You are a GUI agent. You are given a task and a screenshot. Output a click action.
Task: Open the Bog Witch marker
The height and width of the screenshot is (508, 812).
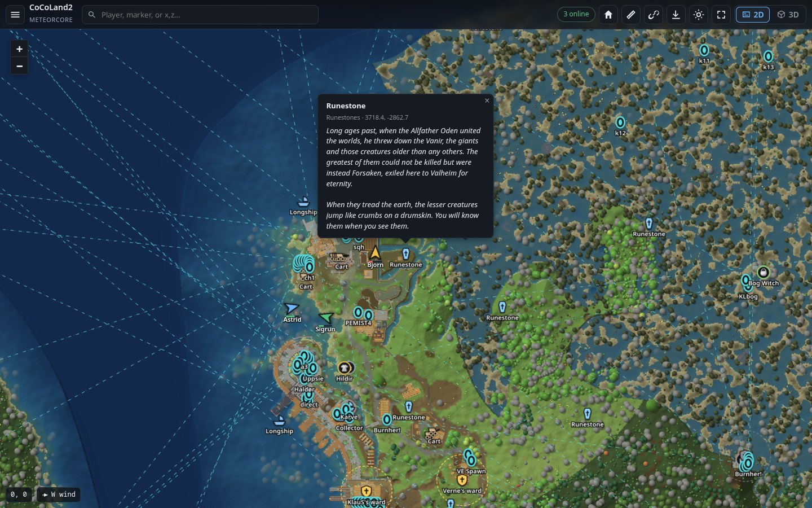(x=763, y=272)
